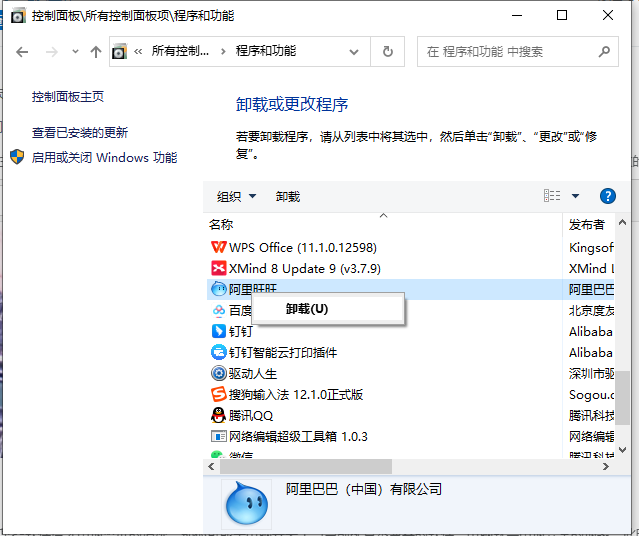Click the Kingsof publisher cell

click(x=591, y=247)
